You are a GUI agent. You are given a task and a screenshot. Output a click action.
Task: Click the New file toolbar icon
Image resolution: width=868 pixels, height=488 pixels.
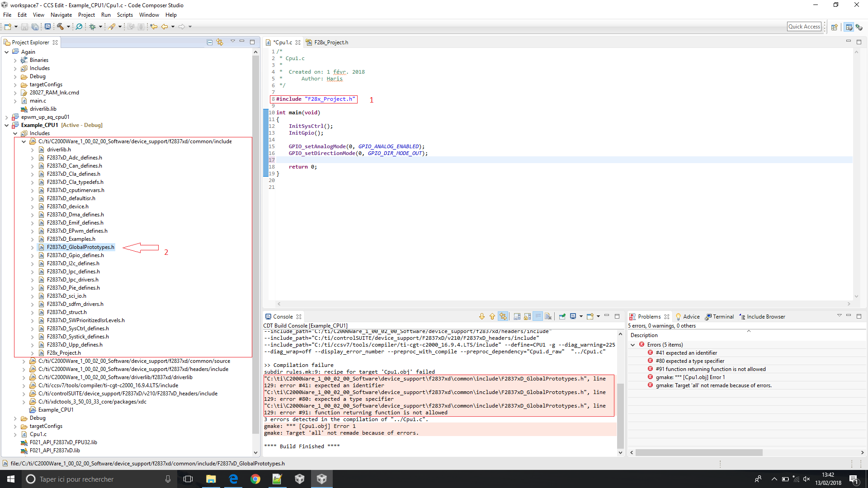click(x=8, y=27)
